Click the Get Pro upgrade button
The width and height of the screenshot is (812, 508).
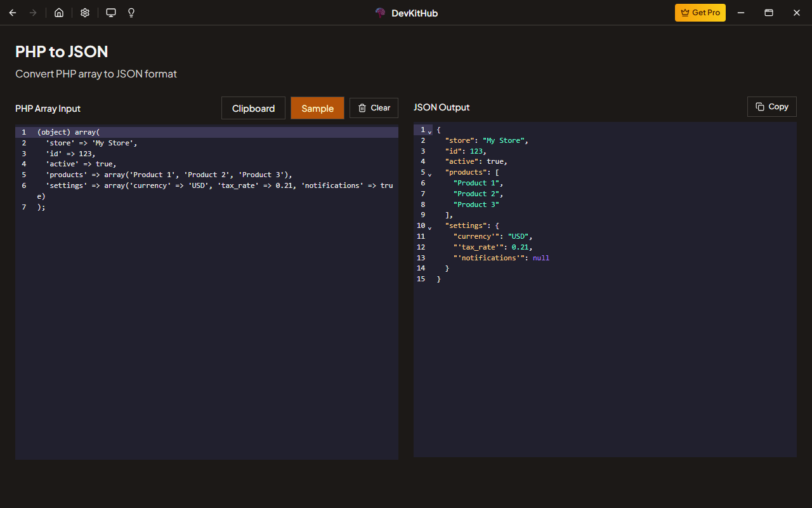700,13
